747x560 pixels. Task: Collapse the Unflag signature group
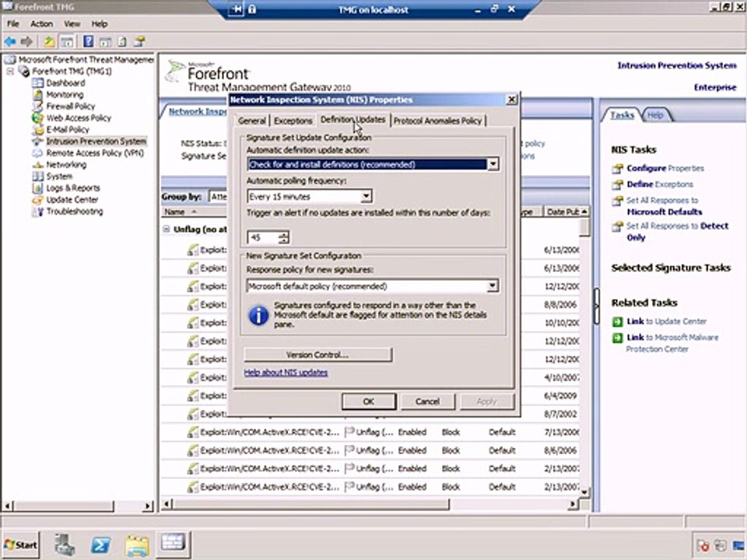click(167, 229)
